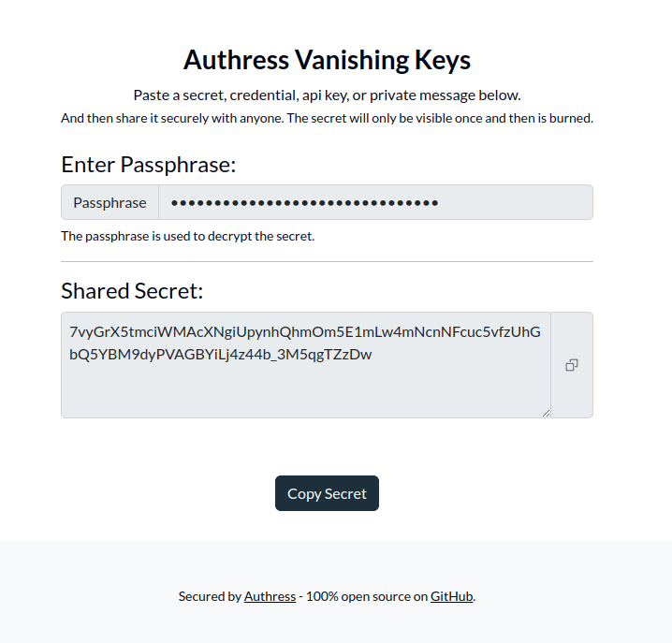Open the GitHub link in the footer
The image size is (672, 643).
pyautogui.click(x=451, y=596)
